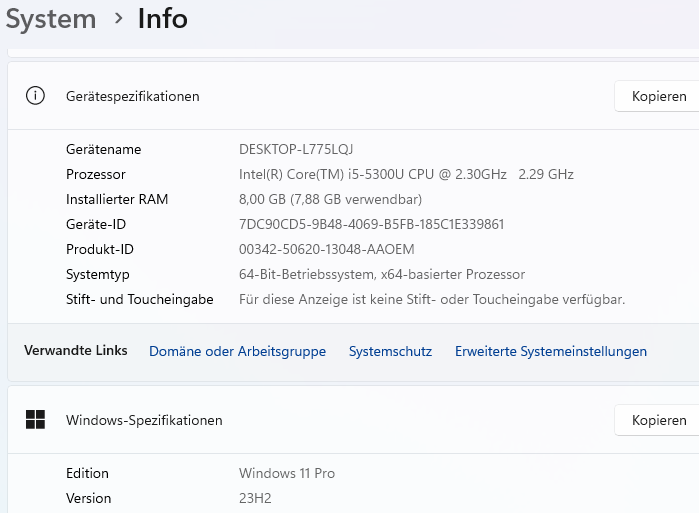699x513 pixels.
Task: Click the Systemtyp label
Action: click(x=98, y=274)
